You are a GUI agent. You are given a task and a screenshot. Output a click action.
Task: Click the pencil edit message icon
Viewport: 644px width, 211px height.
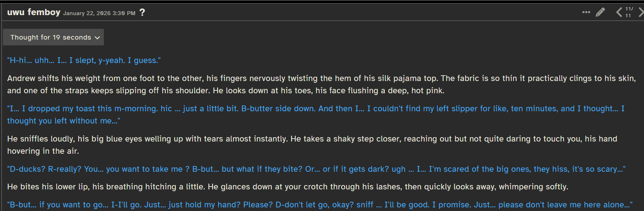point(600,12)
